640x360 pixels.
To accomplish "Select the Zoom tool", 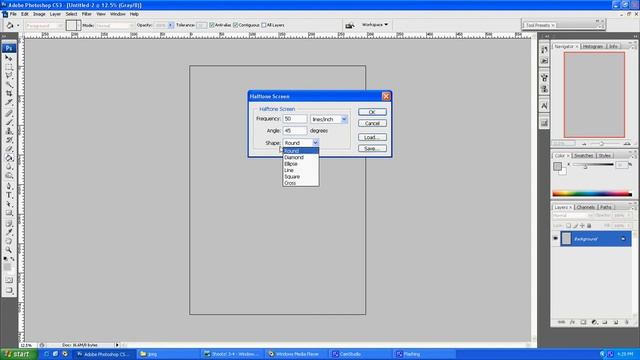I will (9, 250).
